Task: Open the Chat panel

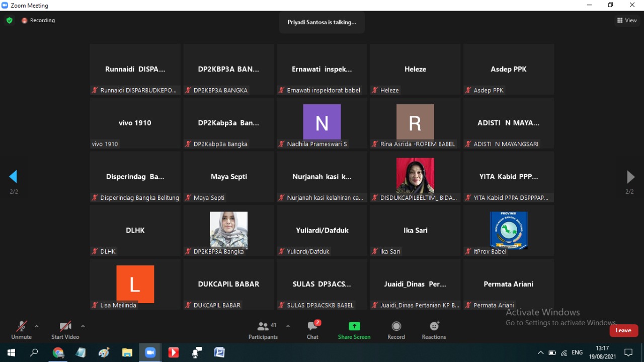Action: point(313,330)
